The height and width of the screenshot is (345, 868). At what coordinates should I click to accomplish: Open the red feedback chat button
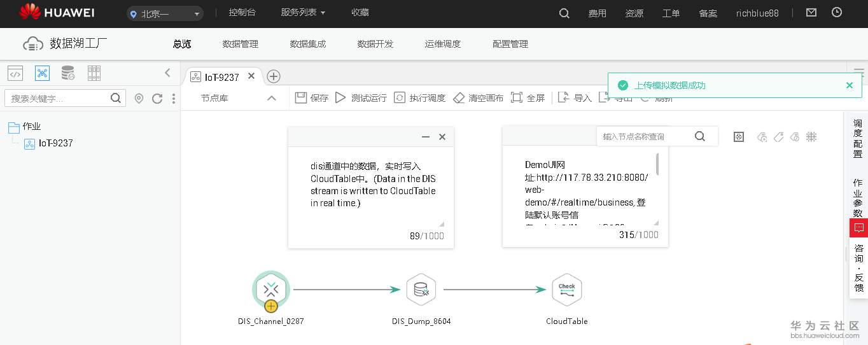[858, 227]
